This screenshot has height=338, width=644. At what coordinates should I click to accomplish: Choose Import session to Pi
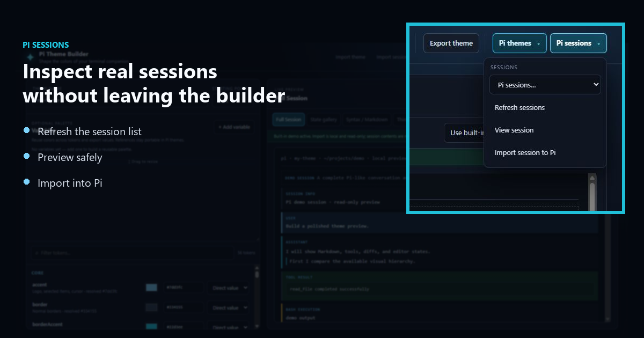click(545, 152)
